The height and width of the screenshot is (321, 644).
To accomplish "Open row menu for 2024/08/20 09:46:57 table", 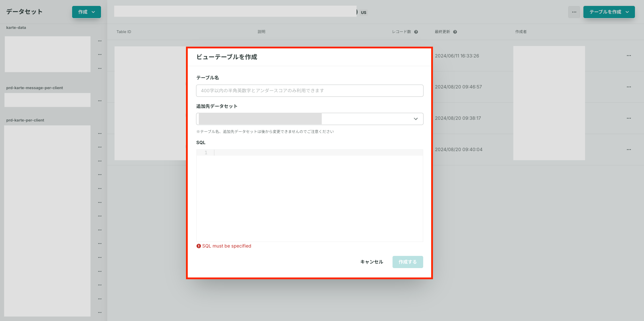I will coord(629,87).
